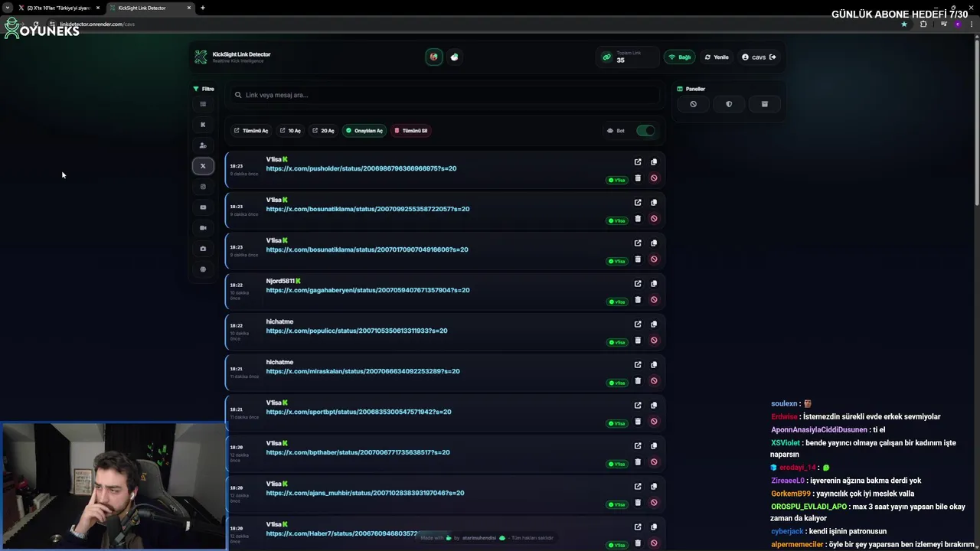Click the browser address bar

[475, 24]
